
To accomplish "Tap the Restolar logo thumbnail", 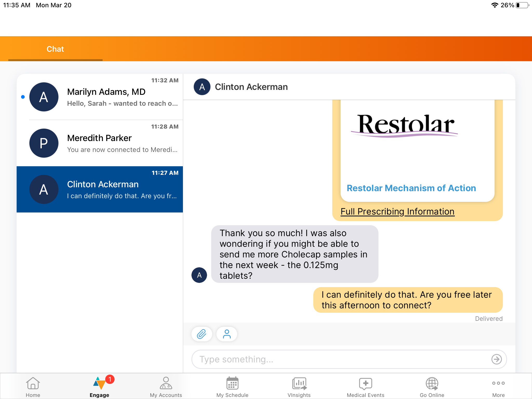I will tap(405, 126).
